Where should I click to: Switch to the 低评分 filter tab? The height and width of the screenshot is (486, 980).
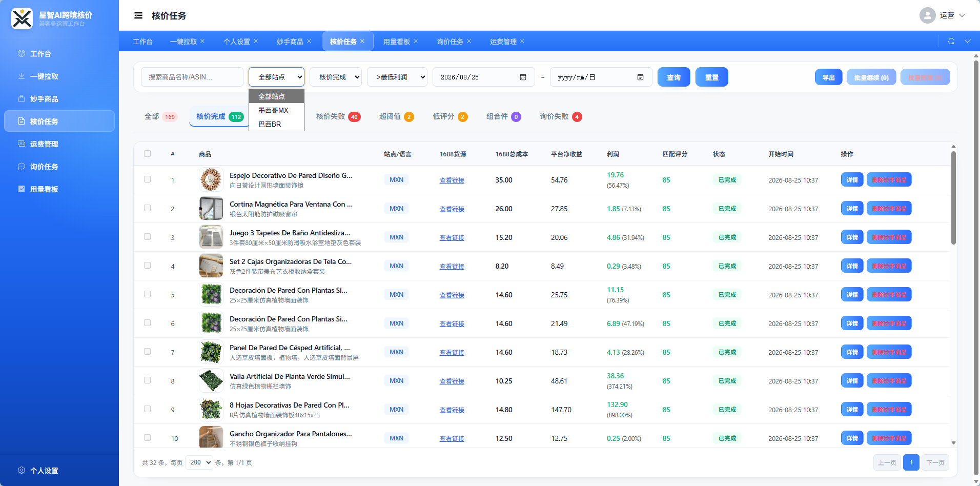pos(450,116)
